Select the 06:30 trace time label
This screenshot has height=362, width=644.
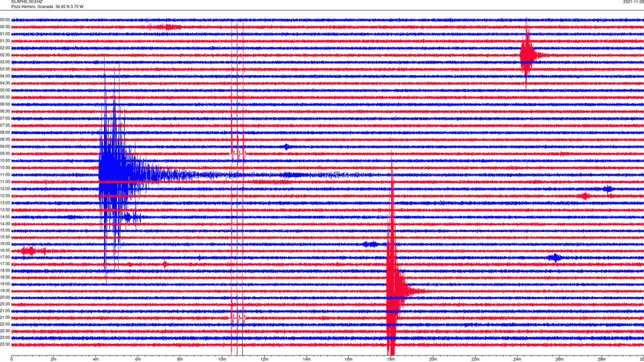(5, 111)
